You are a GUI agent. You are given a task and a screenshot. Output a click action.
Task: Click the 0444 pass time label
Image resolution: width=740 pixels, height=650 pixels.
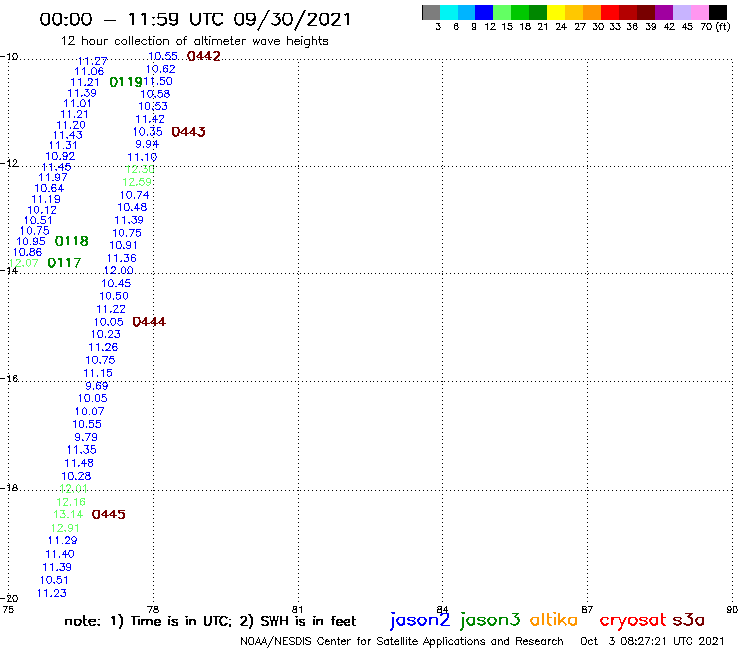click(x=149, y=322)
